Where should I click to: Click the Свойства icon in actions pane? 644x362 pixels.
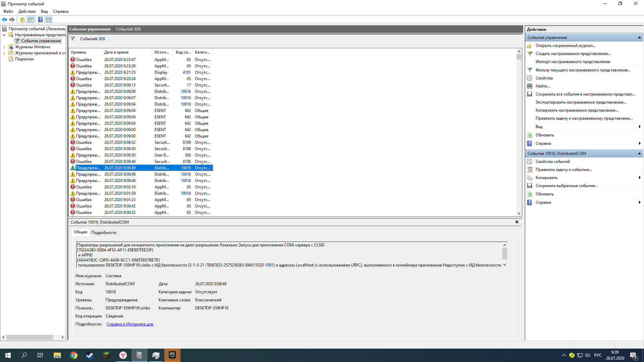click(x=530, y=78)
